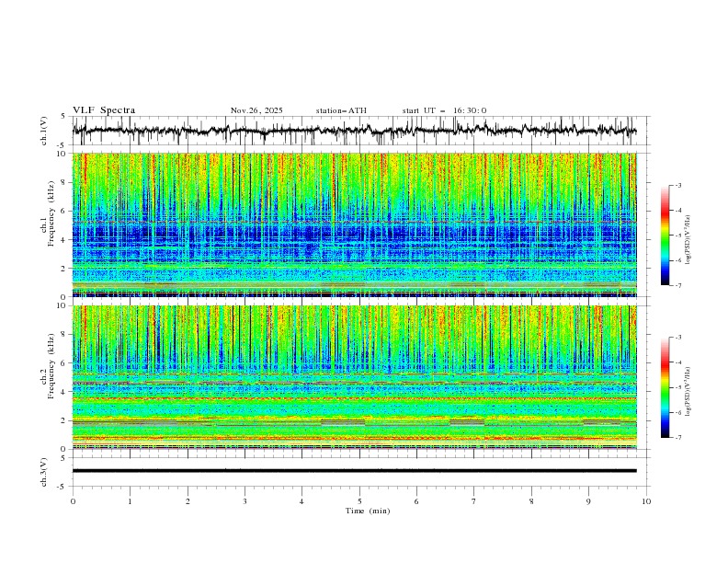Select the ch.2 "Frequency (kHz)" axis label
The height and width of the screenshot is (563, 728).
[51, 366]
